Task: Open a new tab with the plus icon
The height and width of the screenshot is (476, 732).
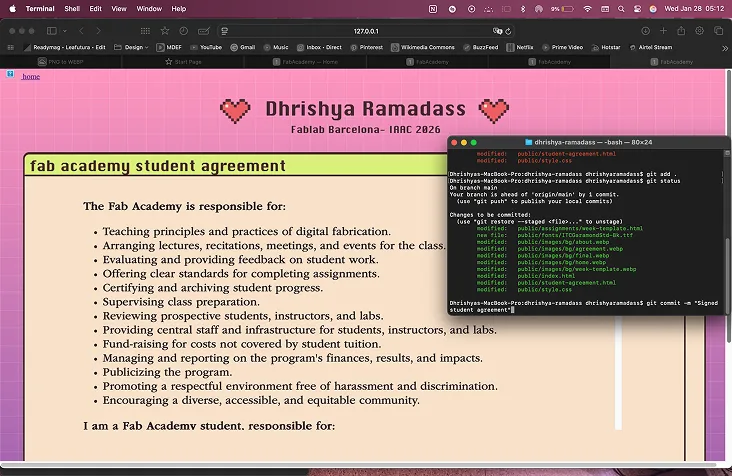Action: [663, 31]
